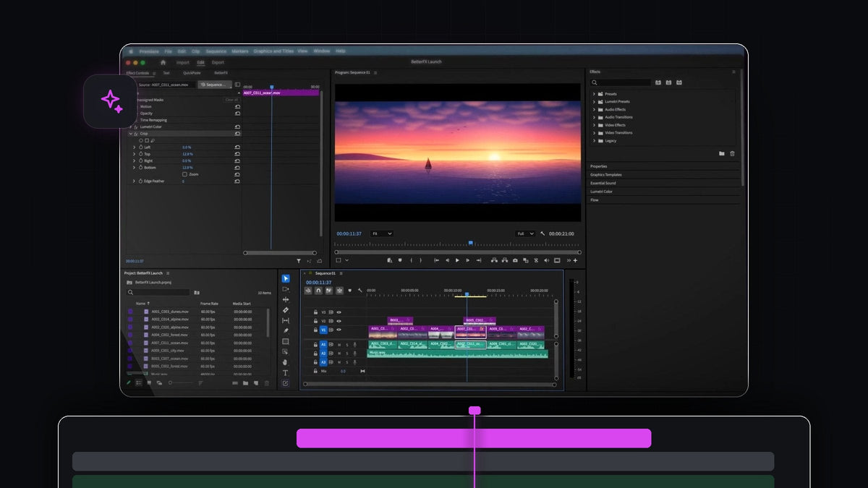Click the Home icon in workspace bar
Image resolution: width=868 pixels, height=488 pixels.
point(163,62)
